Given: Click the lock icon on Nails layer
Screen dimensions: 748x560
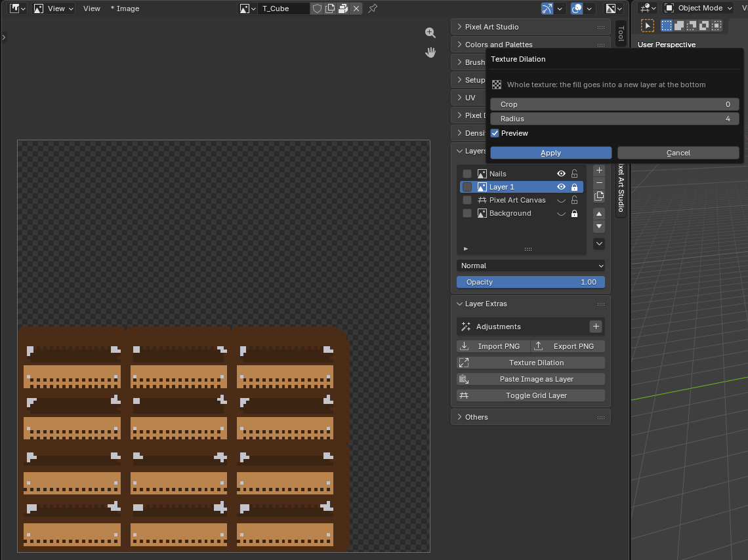Looking at the screenshot, I should [x=575, y=174].
